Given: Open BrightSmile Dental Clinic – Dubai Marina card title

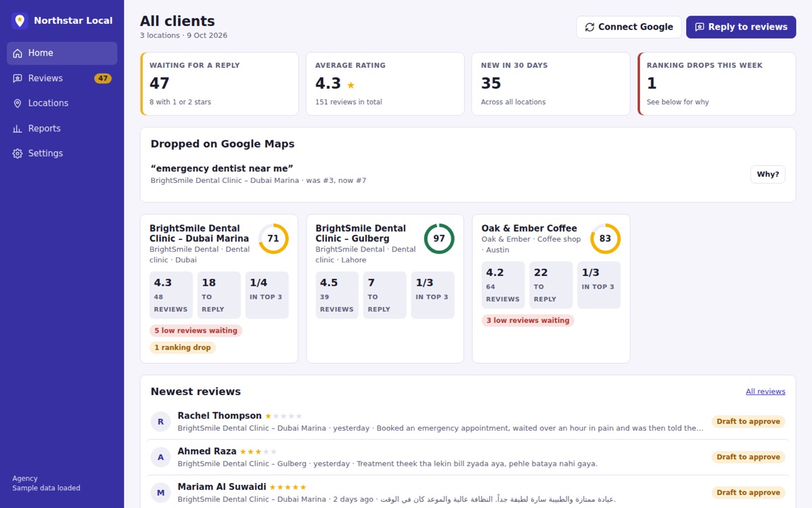Looking at the screenshot, I should (x=199, y=234).
